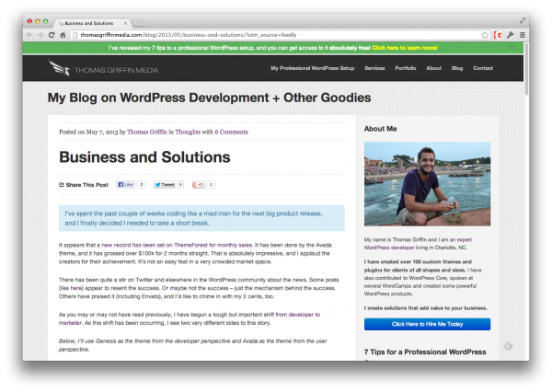
Task: Open My Professional WordPress Setup menu item
Action: [x=312, y=68]
